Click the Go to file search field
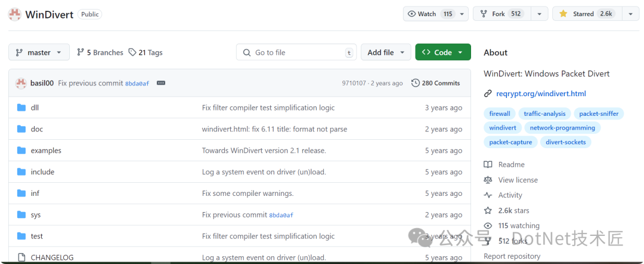644x264 pixels. coord(296,53)
